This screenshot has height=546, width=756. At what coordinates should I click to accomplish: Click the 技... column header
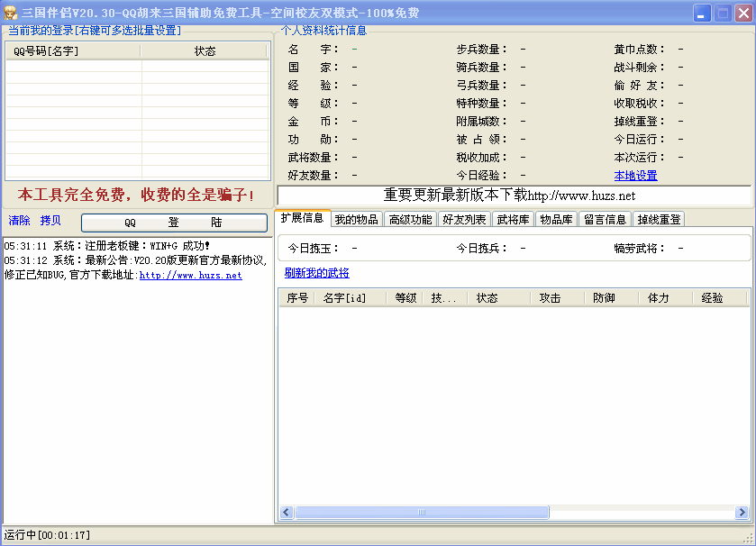point(445,298)
